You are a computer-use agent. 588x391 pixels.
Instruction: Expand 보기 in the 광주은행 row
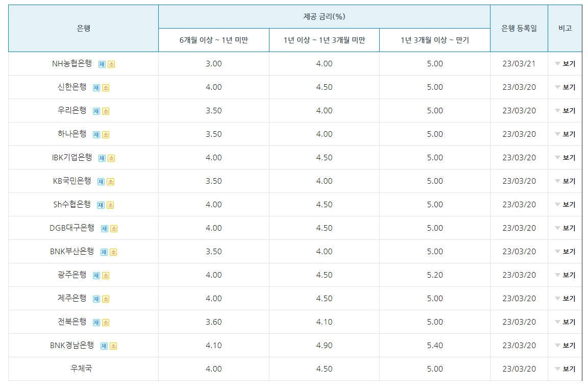pyautogui.click(x=565, y=275)
